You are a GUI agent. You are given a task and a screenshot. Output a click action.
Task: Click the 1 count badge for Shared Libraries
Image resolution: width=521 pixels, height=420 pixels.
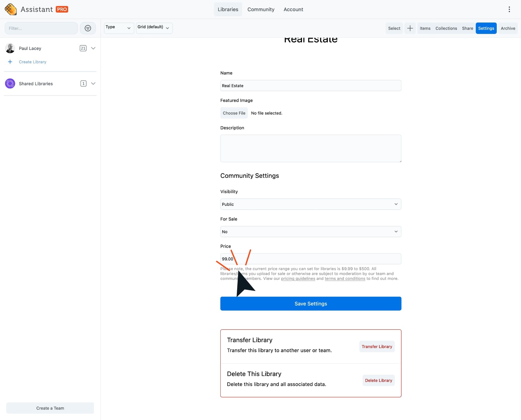pyautogui.click(x=83, y=84)
